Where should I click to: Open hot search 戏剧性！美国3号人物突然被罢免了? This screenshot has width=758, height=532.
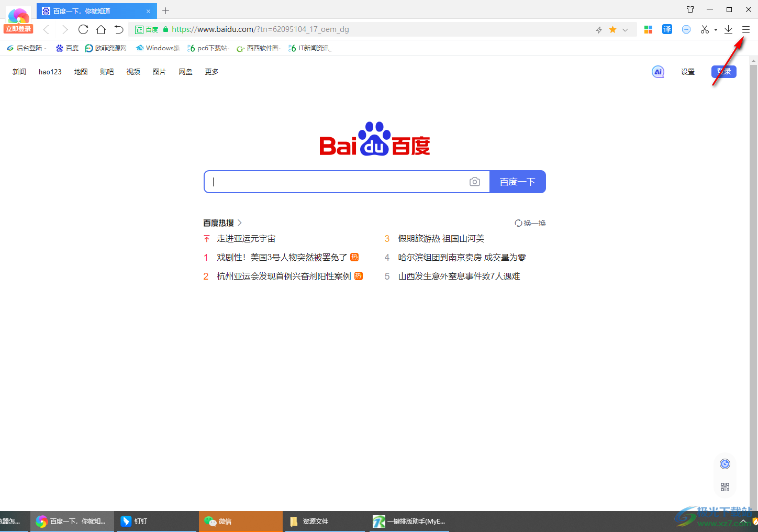[282, 258]
